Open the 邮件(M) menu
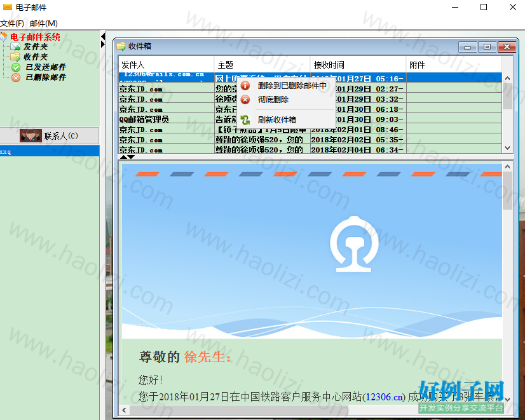 point(43,24)
